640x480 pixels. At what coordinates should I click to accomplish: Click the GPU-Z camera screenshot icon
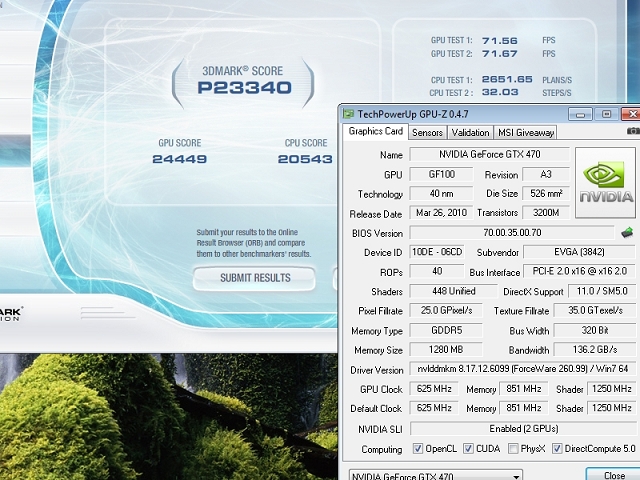pos(633,131)
